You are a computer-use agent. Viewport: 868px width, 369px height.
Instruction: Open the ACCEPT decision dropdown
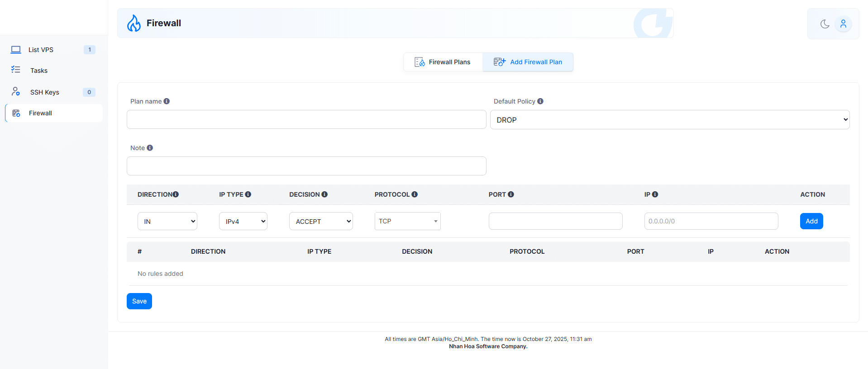321,221
